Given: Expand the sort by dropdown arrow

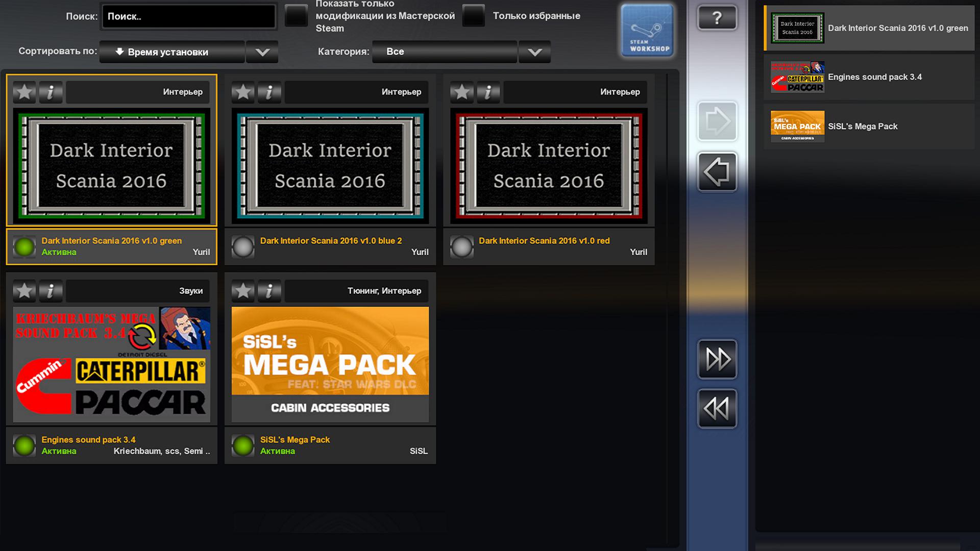Looking at the screenshot, I should pos(262,52).
